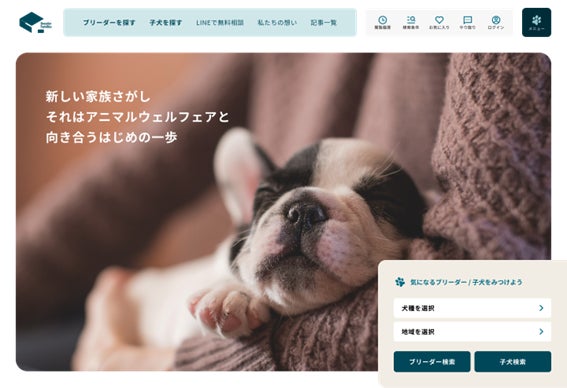The height and width of the screenshot is (388, 567).
Task: Click the site logo to go home
Action: coord(36,22)
